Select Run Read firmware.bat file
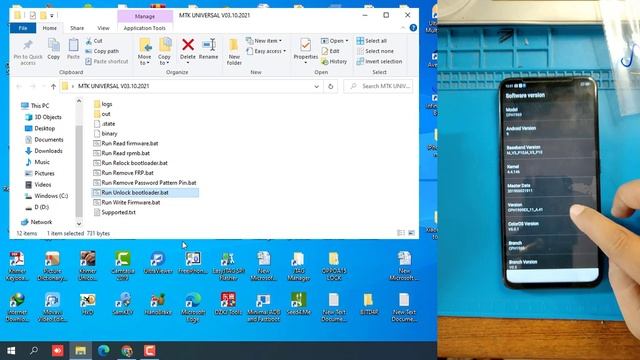This screenshot has height=360, width=640. [x=126, y=143]
